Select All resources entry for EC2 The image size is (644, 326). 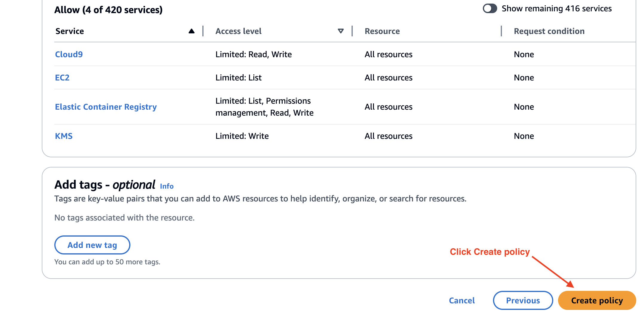pos(388,77)
